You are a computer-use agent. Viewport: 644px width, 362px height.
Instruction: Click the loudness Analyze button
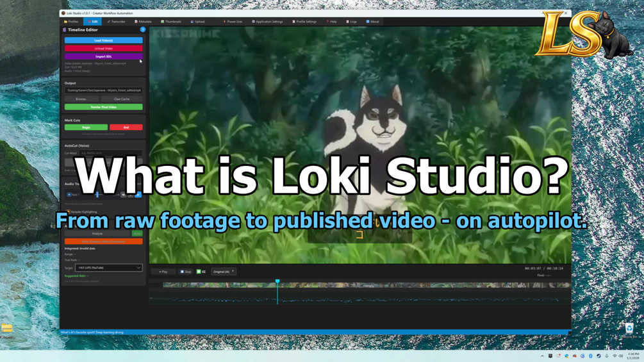97,233
